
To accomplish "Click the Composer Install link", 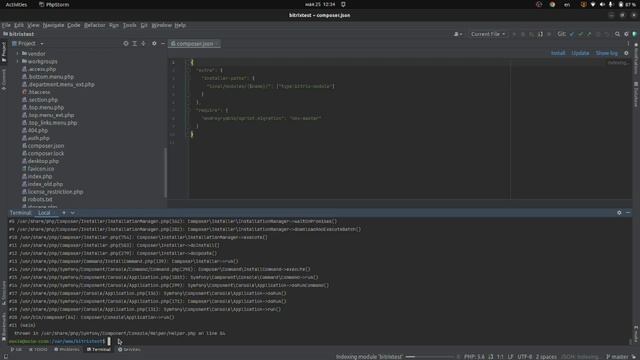I will click(558, 53).
